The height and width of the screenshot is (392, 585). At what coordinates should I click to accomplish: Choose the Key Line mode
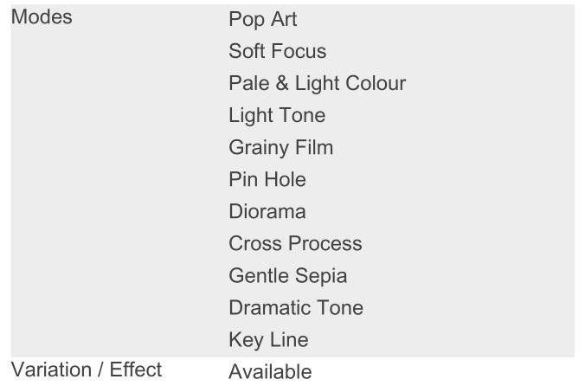tap(268, 339)
